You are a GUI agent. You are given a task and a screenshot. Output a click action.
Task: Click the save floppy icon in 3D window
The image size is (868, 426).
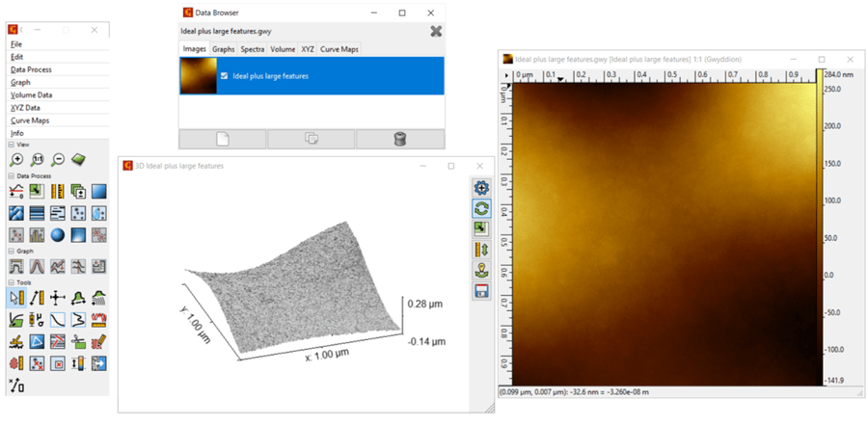[481, 290]
